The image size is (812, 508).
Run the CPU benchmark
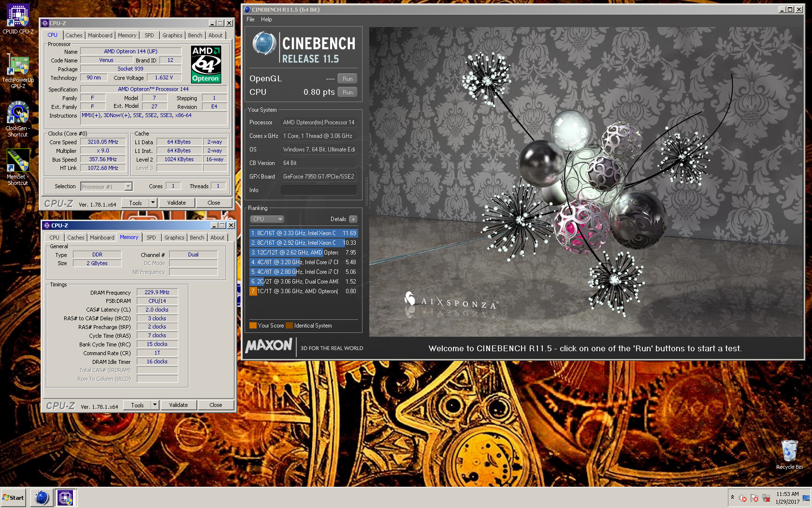coord(348,92)
